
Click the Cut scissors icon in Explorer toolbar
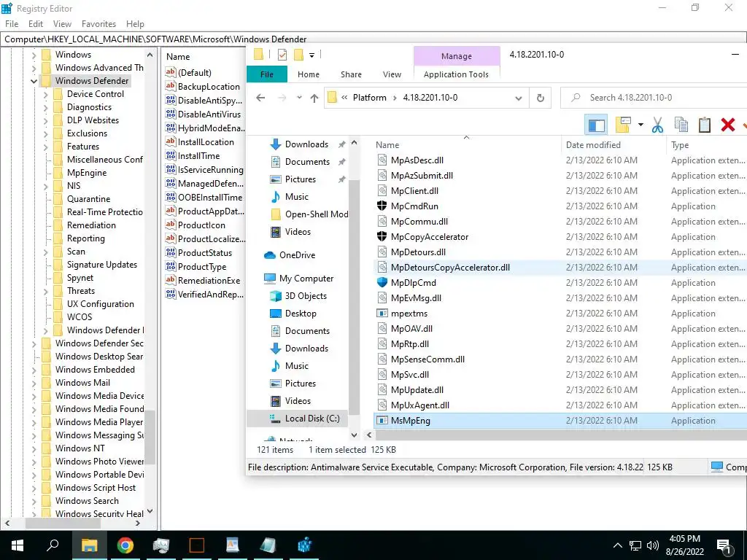click(x=657, y=125)
